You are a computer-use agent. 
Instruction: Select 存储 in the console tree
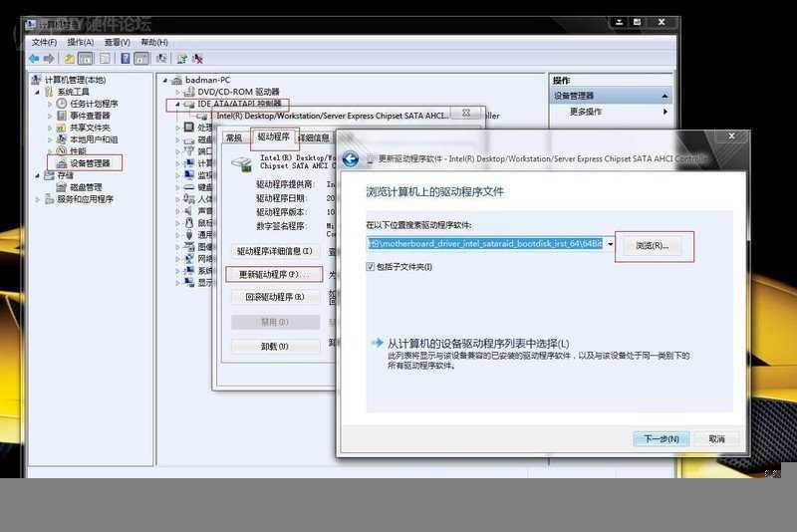65,175
